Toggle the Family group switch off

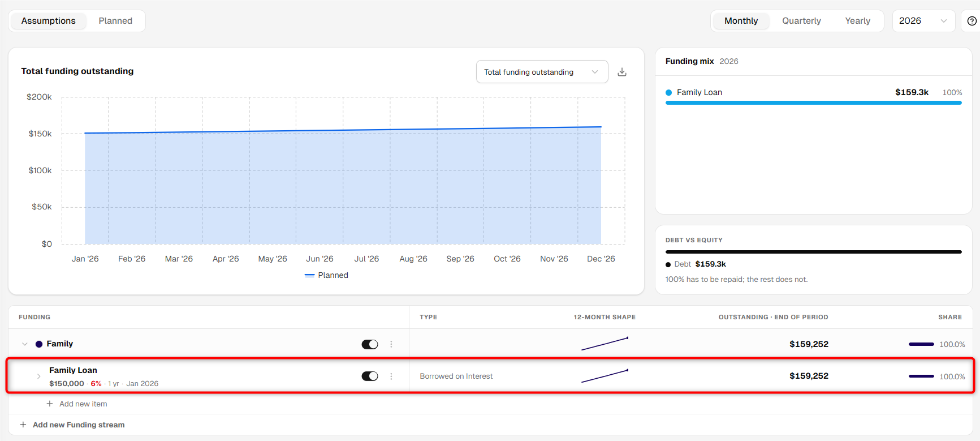(370, 344)
